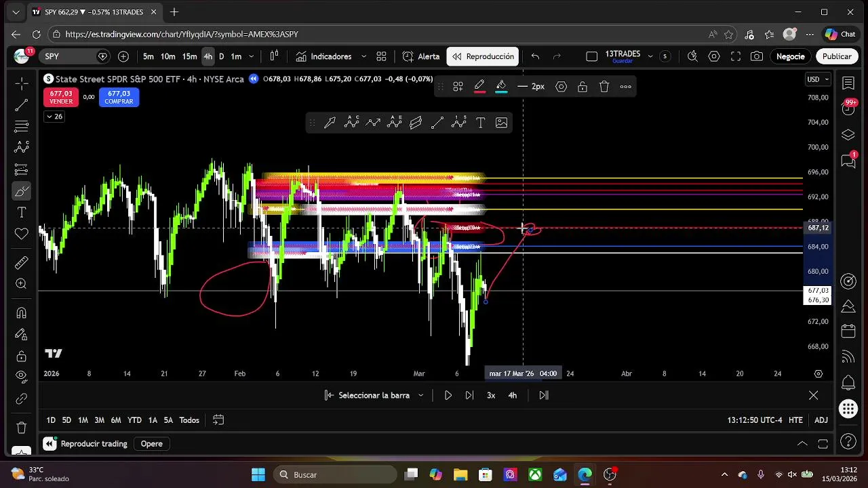This screenshot has height=488, width=868.
Task: Click the red VENDER price button
Action: click(61, 98)
